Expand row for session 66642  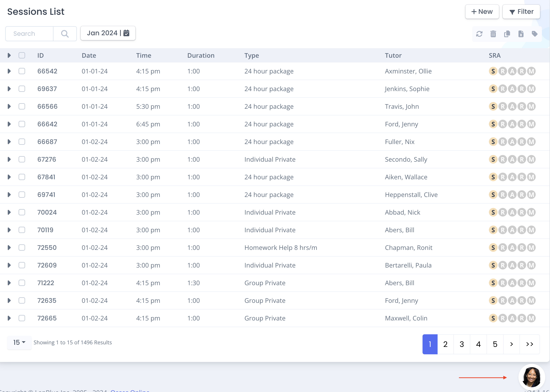[9, 124]
